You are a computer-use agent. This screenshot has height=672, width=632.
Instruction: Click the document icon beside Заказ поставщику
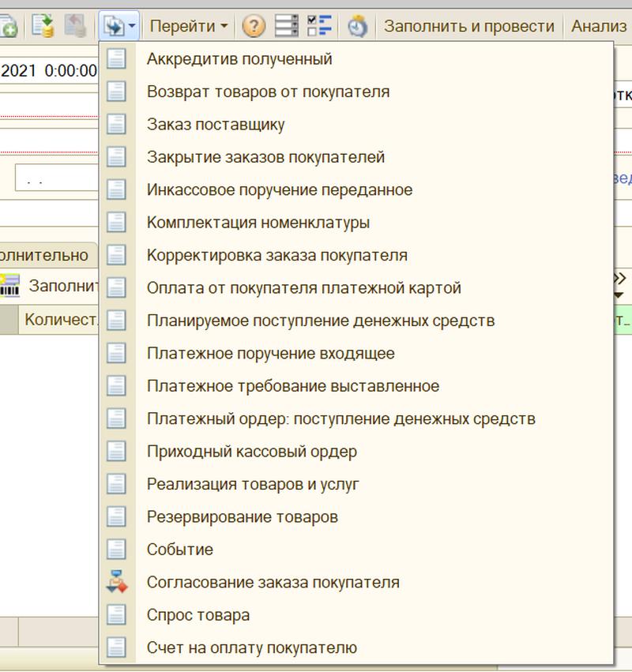116,124
